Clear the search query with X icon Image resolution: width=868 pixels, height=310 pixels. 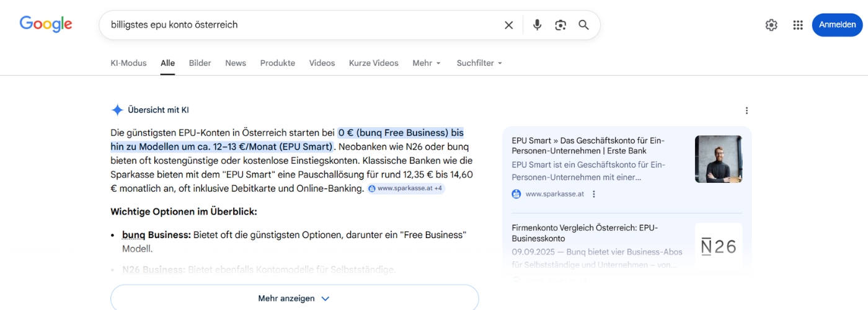click(508, 25)
